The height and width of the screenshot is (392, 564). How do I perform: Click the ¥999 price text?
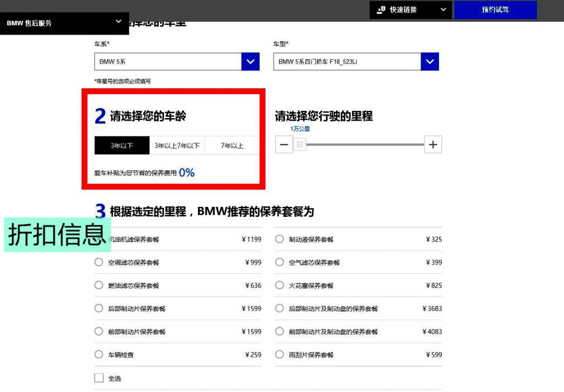(x=253, y=263)
